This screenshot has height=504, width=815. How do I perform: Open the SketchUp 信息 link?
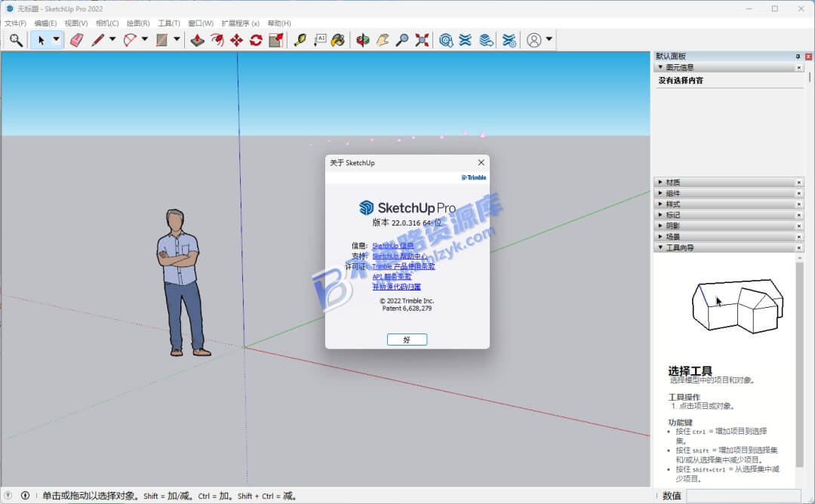point(393,246)
